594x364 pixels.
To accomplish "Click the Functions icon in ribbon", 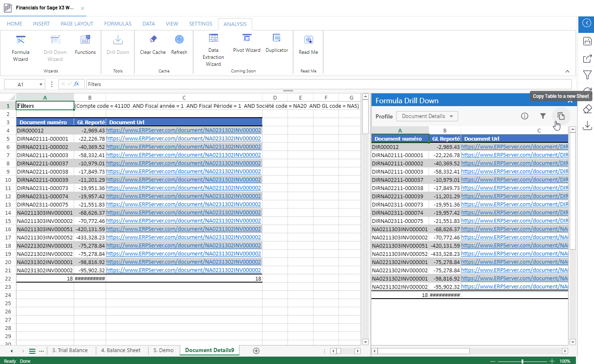I will [x=85, y=45].
